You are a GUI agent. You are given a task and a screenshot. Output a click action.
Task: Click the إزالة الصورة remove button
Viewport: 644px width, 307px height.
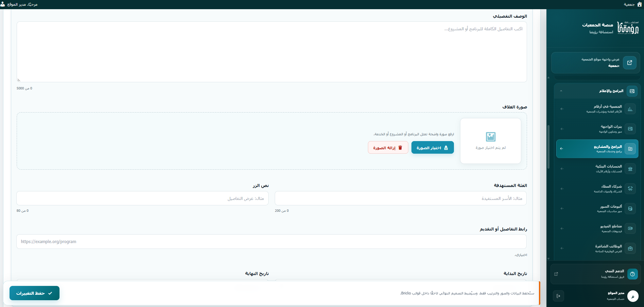pos(388,148)
